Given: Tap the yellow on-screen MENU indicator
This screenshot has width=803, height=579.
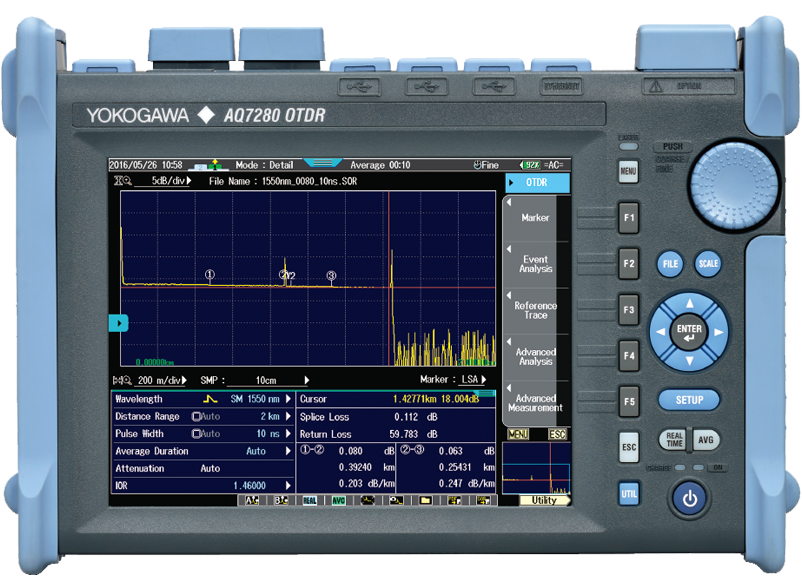Looking at the screenshot, I should click(518, 434).
